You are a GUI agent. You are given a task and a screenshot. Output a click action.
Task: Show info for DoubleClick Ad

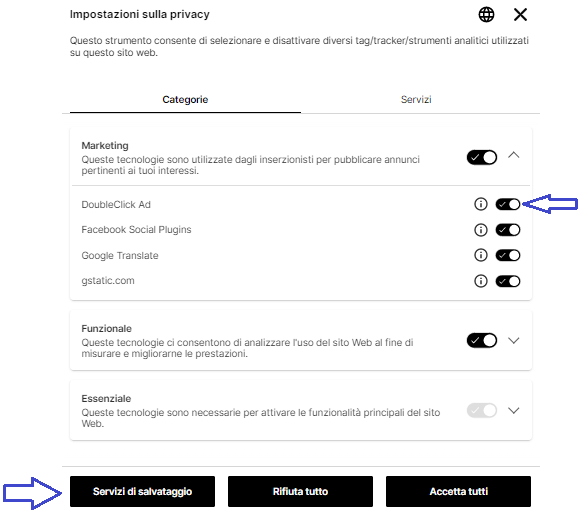coord(481,204)
